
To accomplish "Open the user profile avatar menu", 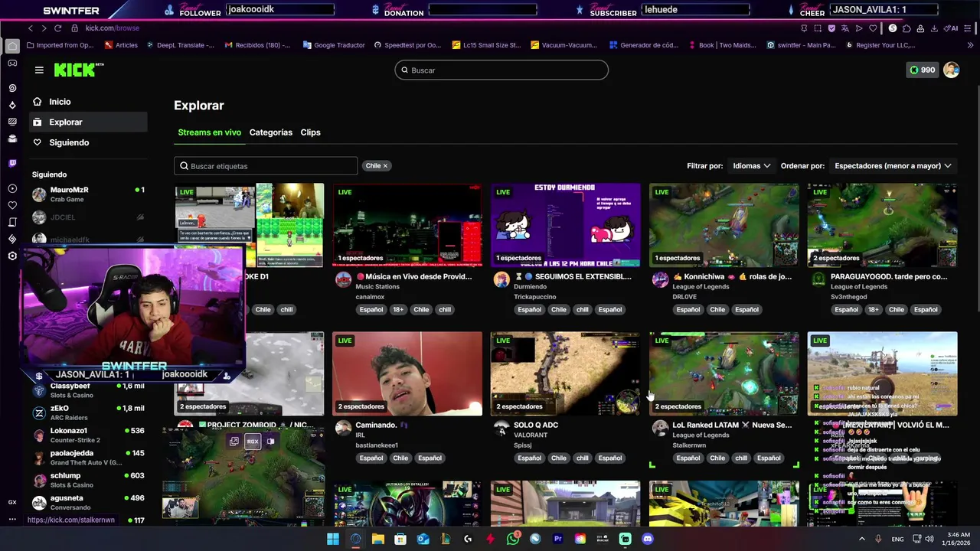I will click(951, 70).
